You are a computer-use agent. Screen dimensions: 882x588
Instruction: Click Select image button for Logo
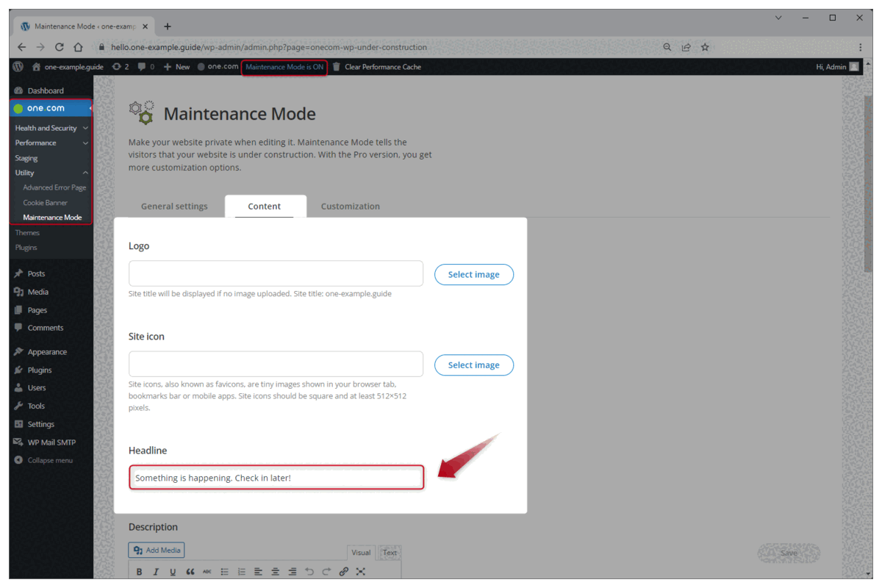473,274
